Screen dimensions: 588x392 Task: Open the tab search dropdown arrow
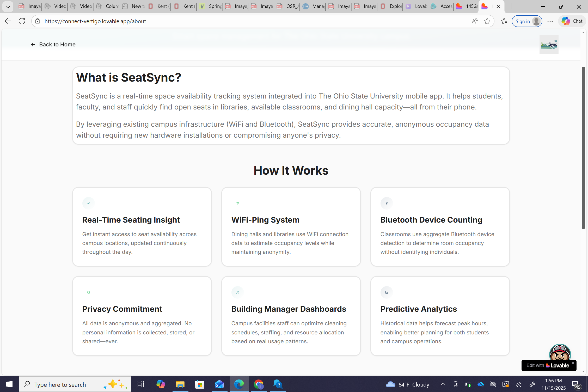tap(8, 7)
